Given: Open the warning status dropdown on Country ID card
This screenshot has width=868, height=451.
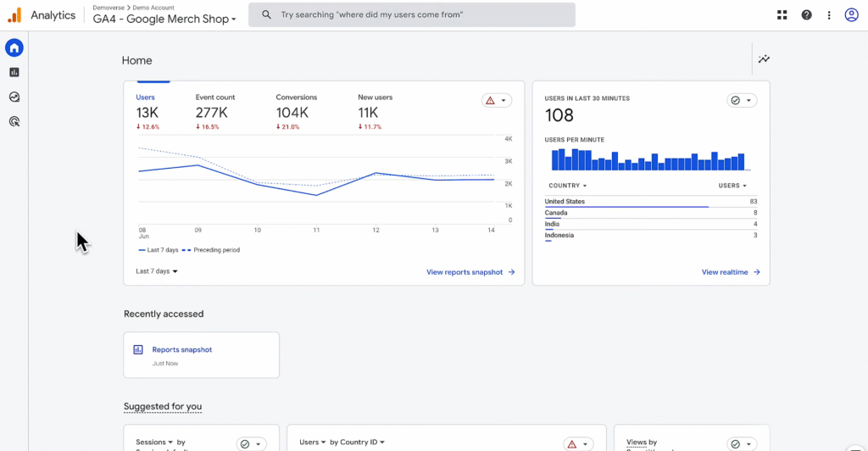Looking at the screenshot, I should pyautogui.click(x=578, y=444).
